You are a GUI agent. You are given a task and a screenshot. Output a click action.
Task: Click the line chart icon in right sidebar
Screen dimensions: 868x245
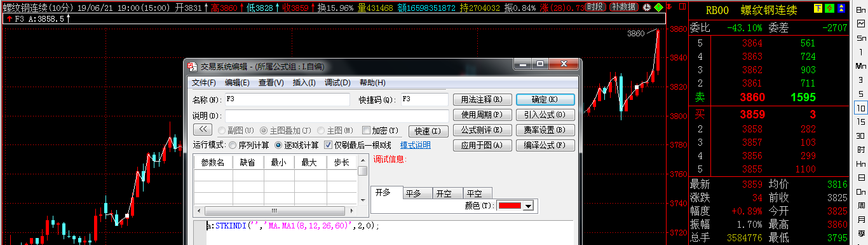[x=861, y=24]
